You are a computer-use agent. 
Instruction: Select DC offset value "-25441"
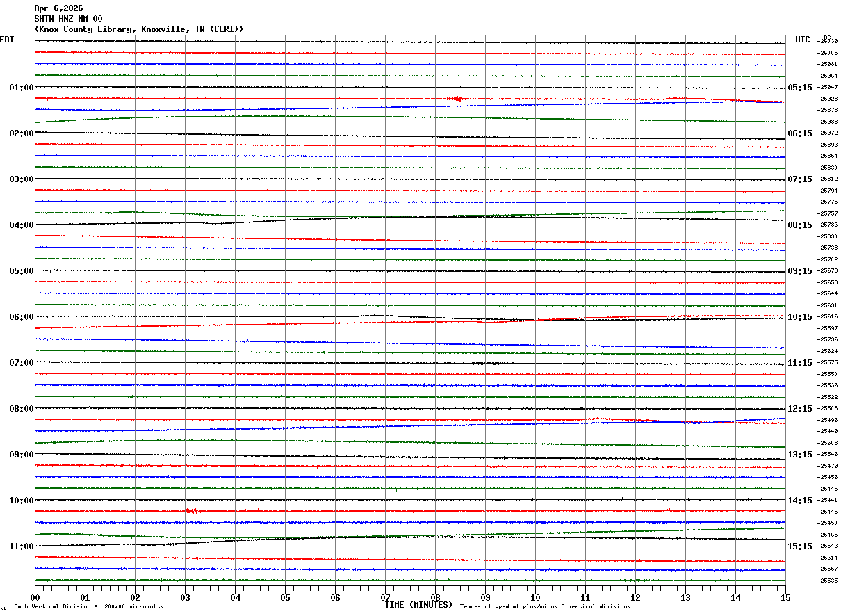[x=828, y=501]
